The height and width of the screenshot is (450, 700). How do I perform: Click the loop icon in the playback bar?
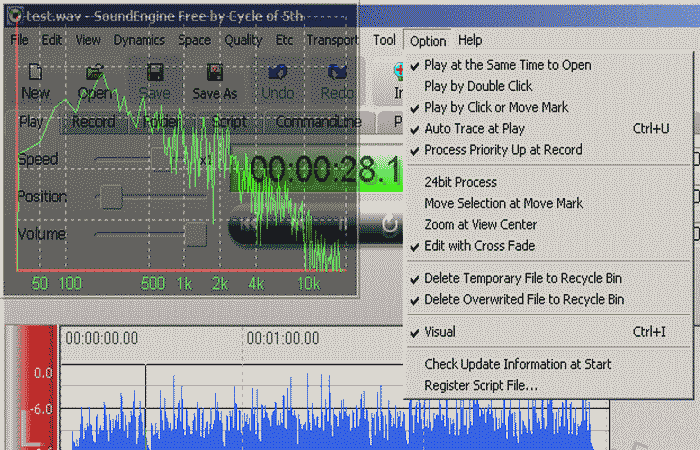point(388,223)
